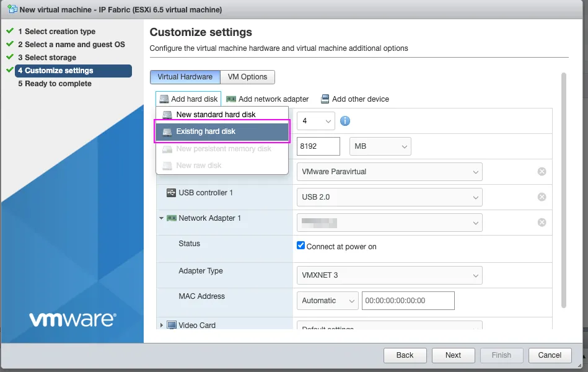Click the CPU info icon

point(345,121)
